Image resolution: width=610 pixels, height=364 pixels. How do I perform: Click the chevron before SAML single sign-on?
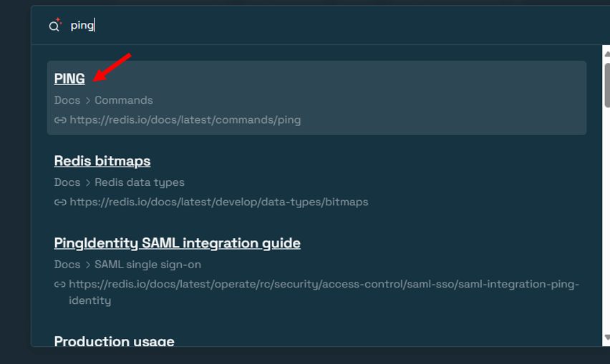tap(87, 265)
